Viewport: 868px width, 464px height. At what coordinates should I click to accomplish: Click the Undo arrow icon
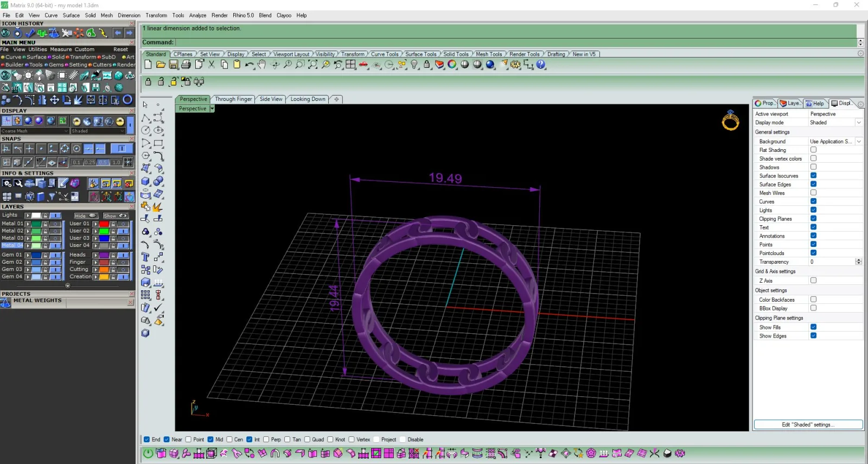pos(249,65)
